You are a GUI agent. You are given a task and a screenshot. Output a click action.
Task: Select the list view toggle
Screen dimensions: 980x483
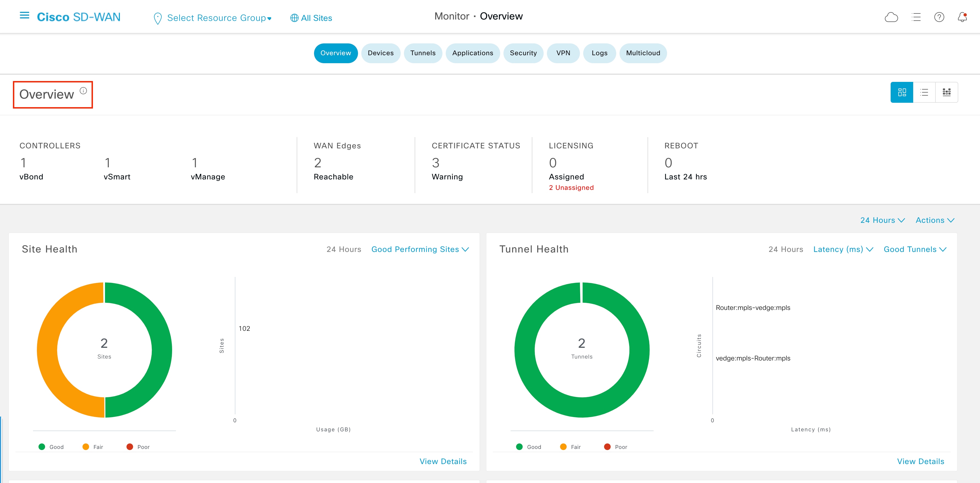924,92
